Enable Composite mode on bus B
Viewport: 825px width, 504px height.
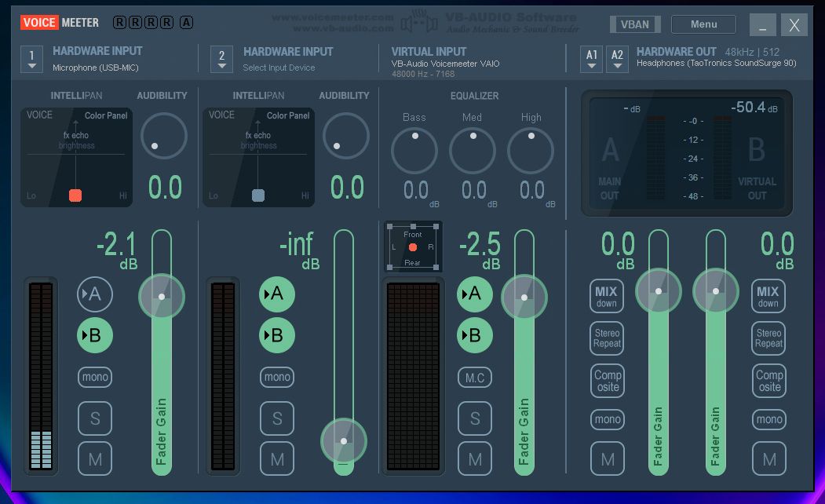pos(768,380)
